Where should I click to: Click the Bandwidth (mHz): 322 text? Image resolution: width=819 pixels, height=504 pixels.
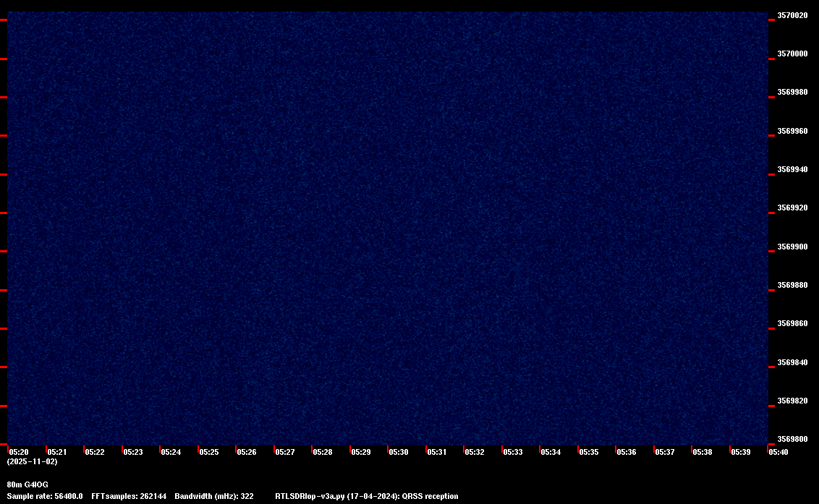click(x=214, y=496)
